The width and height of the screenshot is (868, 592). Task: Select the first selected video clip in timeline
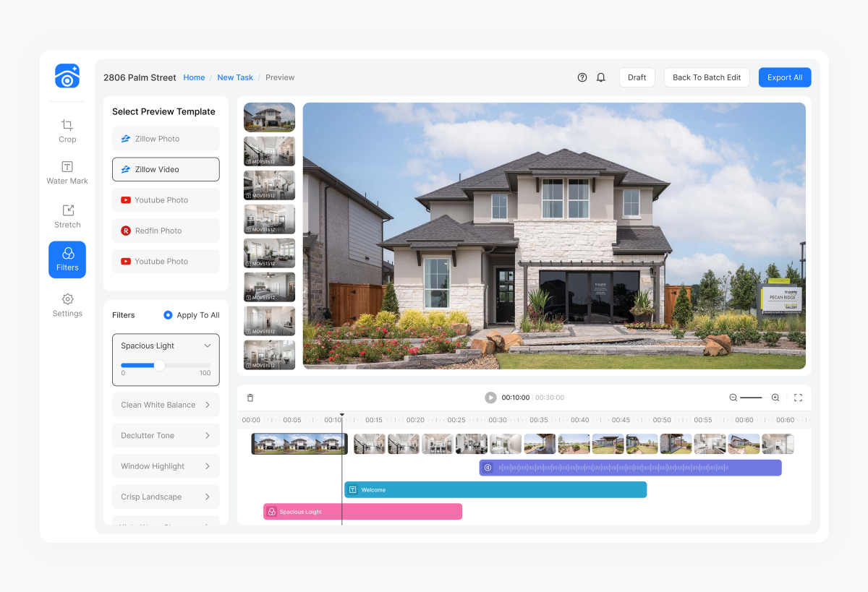point(299,444)
